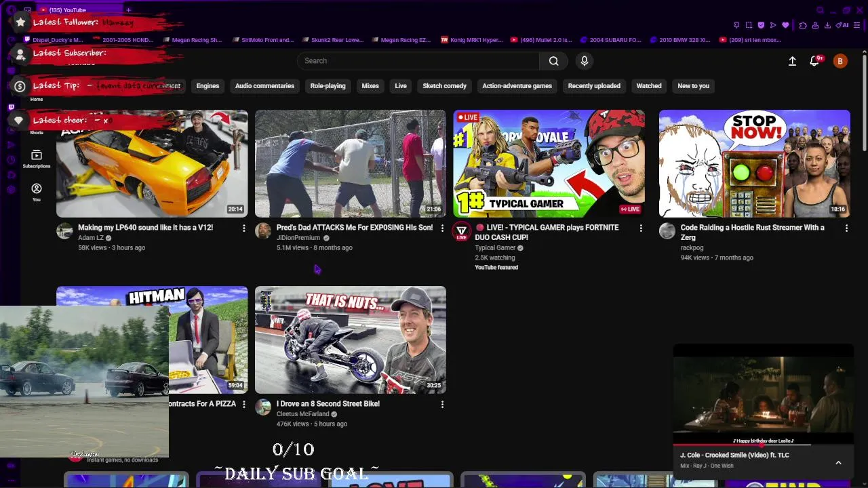Click the search tabs magnifier in title bar

pos(821,9)
